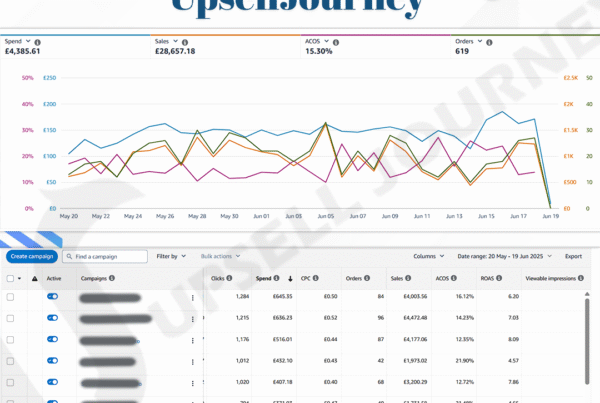Open more options for the £407.18 campaign row
Screen dimensions: 600x403
point(192,383)
